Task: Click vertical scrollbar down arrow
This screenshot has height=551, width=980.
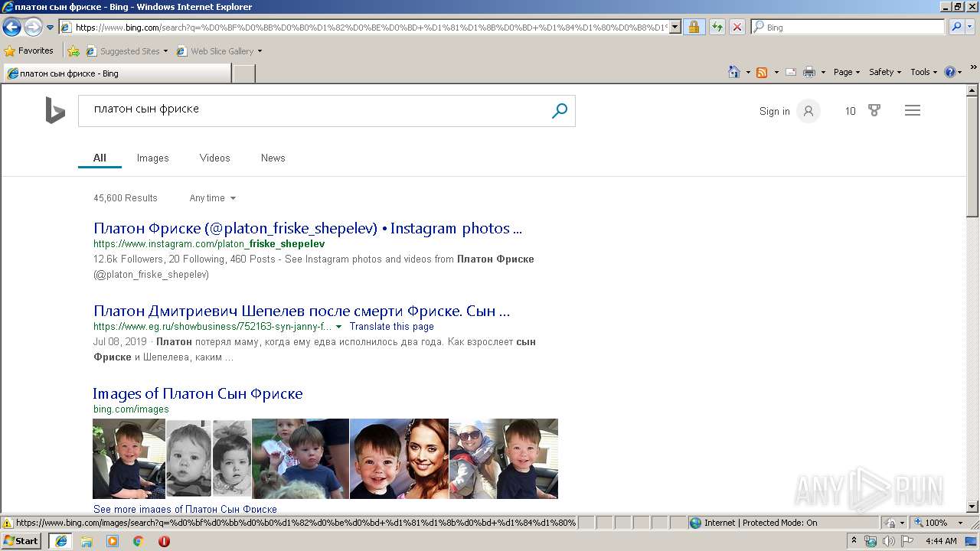Action: 972,506
